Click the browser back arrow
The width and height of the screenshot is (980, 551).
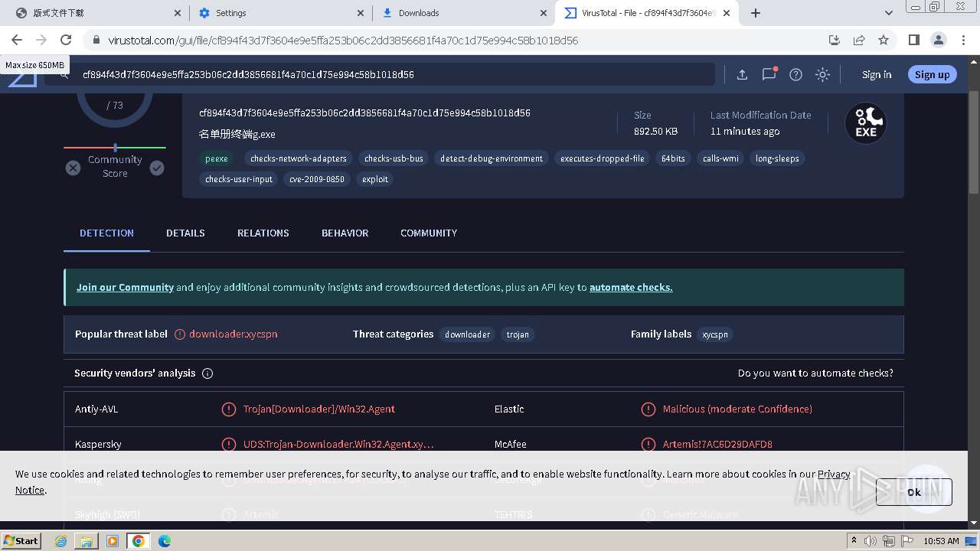[17, 40]
